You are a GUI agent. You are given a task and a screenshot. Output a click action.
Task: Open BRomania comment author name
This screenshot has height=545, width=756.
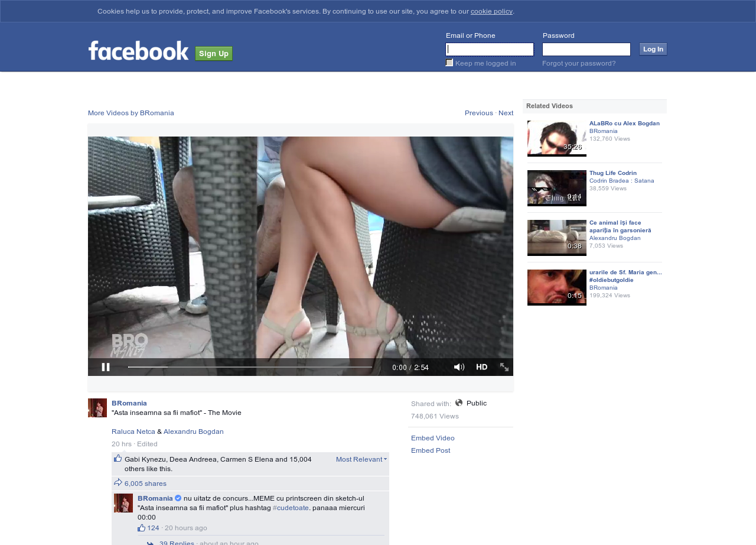click(155, 498)
